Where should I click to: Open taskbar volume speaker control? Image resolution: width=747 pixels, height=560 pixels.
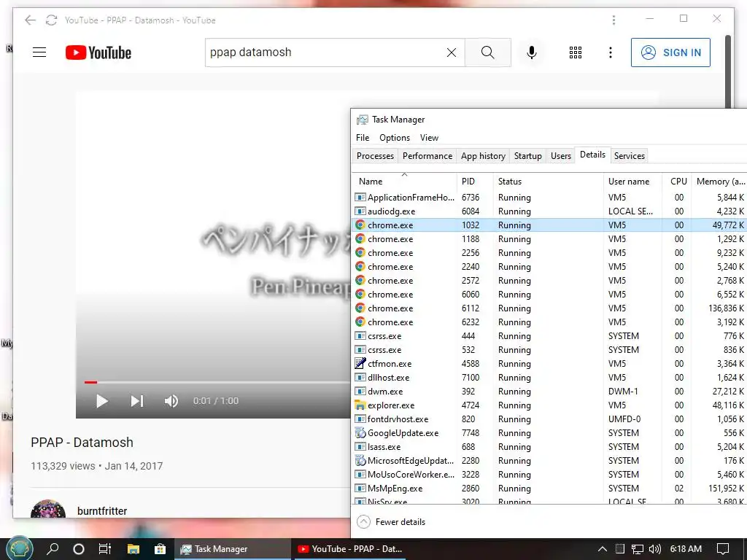(x=655, y=549)
